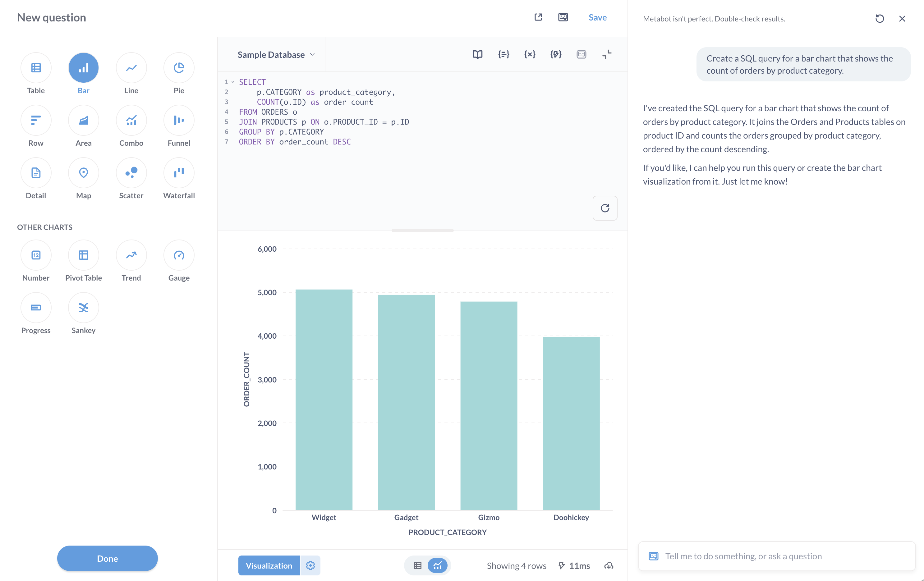Open the SQL variables panel
Image resolution: width=924 pixels, height=581 pixels.
(530, 54)
